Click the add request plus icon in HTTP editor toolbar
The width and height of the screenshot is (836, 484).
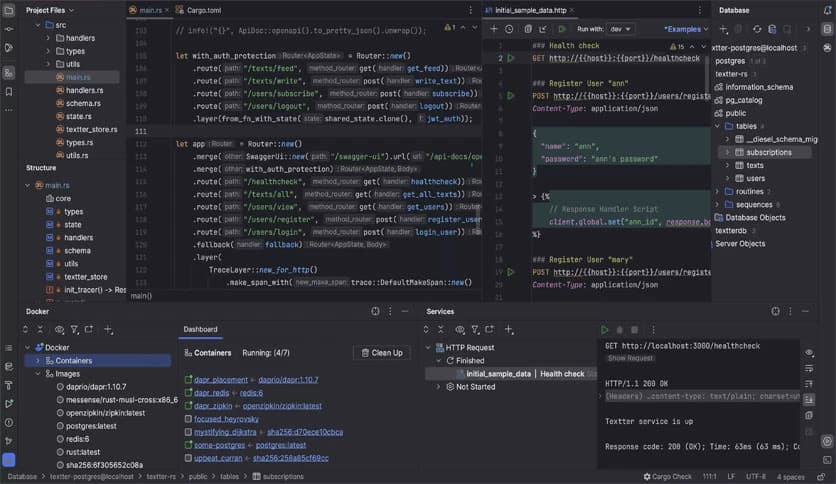click(494, 29)
